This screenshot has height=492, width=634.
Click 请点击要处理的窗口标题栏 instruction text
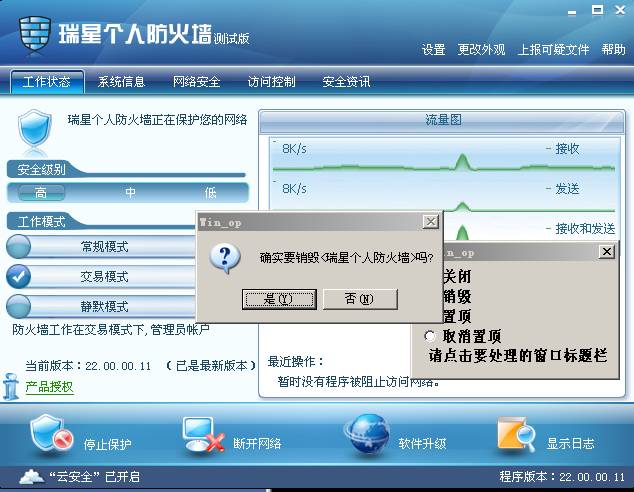pos(518,355)
